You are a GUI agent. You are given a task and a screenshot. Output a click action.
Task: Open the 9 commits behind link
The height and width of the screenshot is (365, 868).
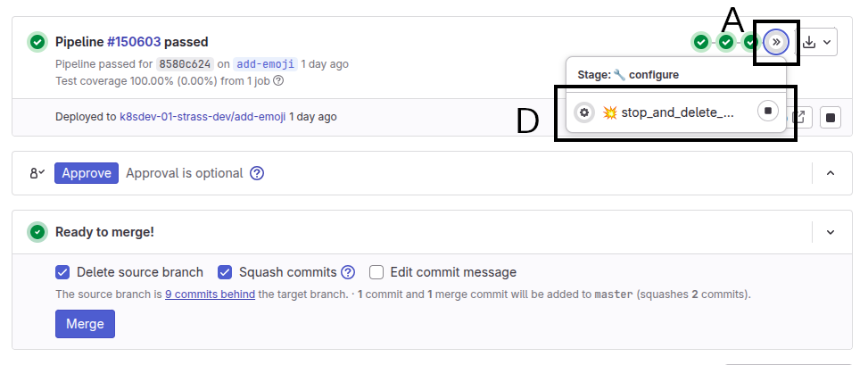click(x=210, y=294)
